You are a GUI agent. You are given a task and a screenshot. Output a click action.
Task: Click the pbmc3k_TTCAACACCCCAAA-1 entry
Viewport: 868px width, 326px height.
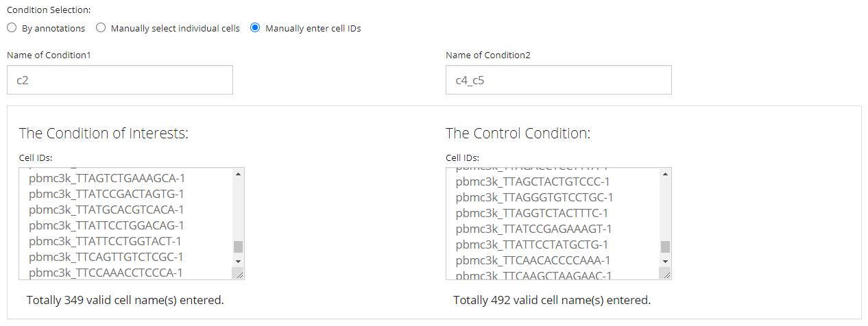pyautogui.click(x=533, y=260)
